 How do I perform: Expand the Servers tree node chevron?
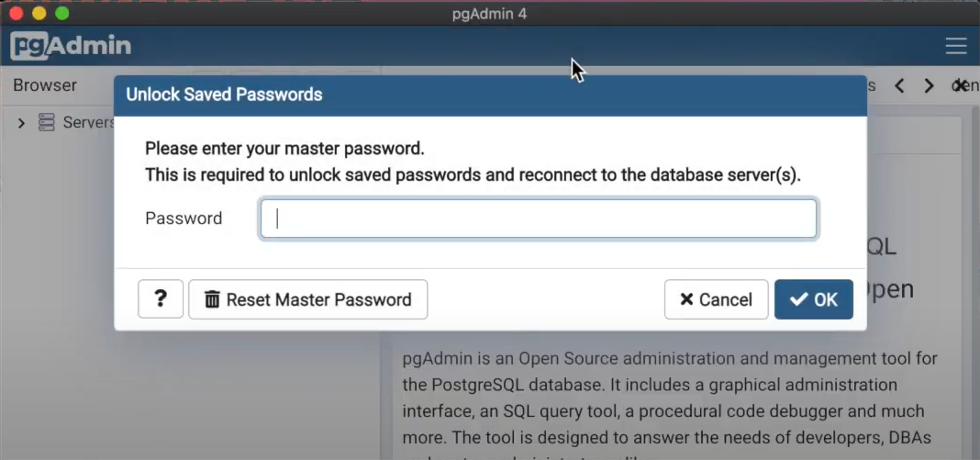[21, 123]
